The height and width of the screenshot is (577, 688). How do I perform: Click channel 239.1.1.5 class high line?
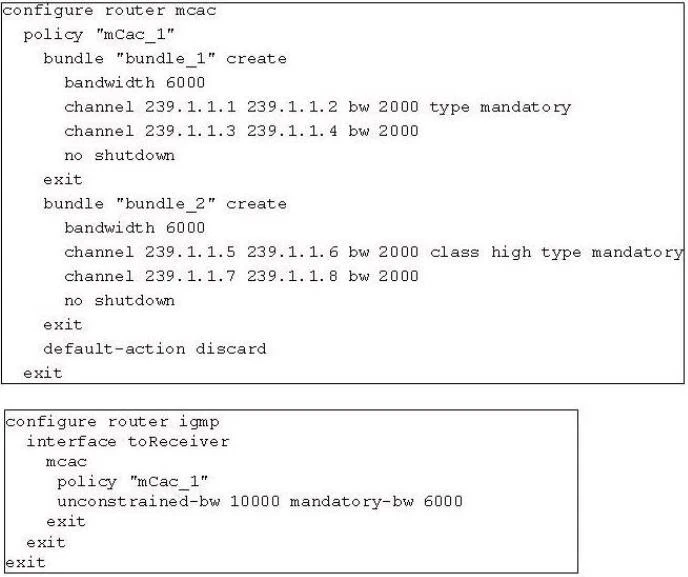(374, 252)
